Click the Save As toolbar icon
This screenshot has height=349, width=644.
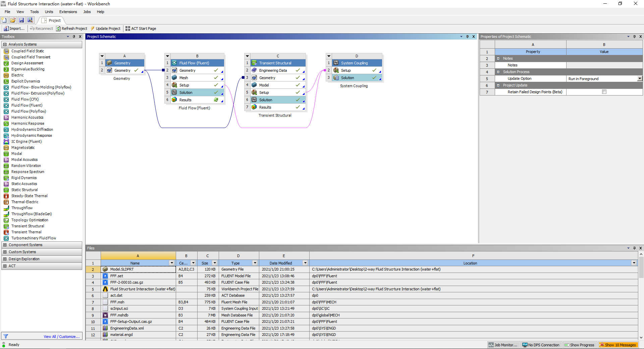tap(30, 20)
